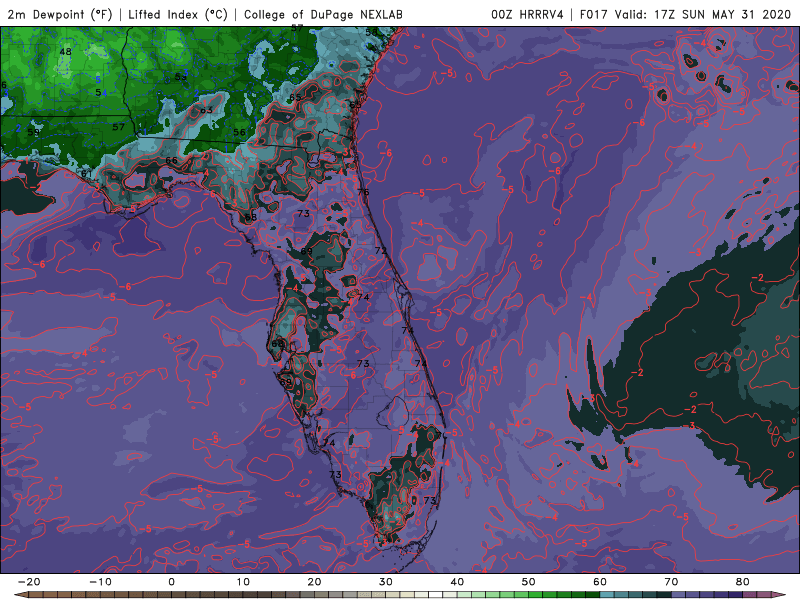Click the '00Z HRRRV4' model run label

tap(527, 14)
